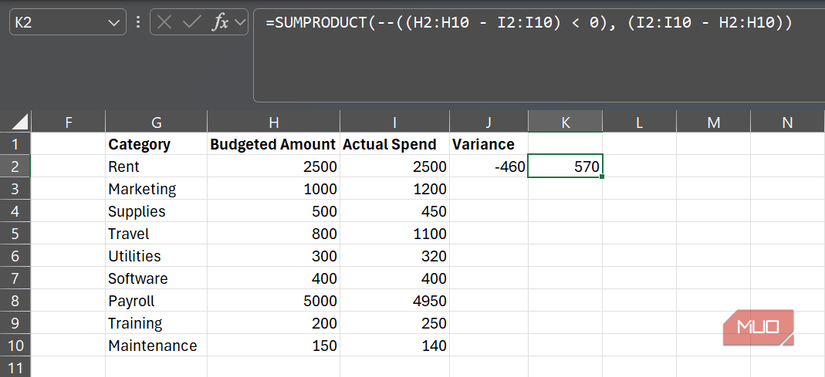Select row 11 header
The height and width of the screenshot is (377, 825).
pyautogui.click(x=15, y=367)
